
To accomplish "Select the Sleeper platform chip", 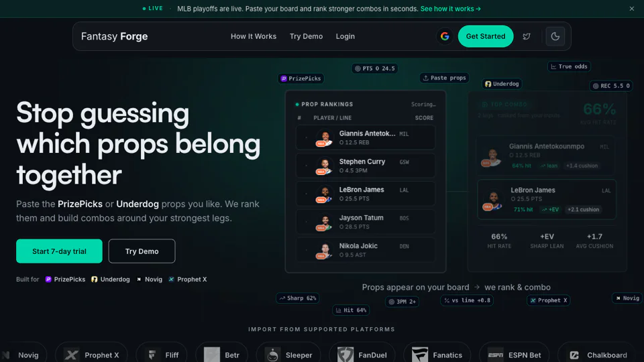I will point(288,355).
